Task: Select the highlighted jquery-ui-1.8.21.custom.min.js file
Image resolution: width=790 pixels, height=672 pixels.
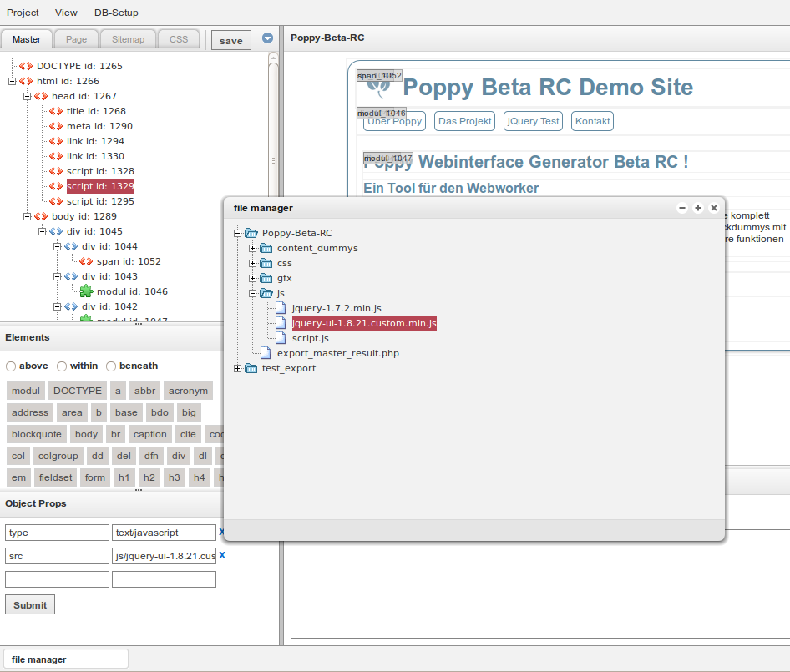Action: click(x=364, y=322)
